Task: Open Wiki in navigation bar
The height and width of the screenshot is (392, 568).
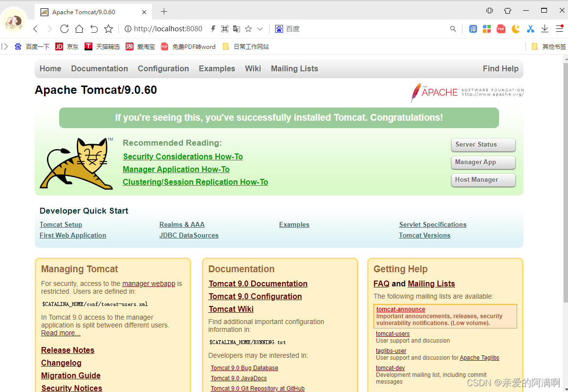Action: point(253,69)
